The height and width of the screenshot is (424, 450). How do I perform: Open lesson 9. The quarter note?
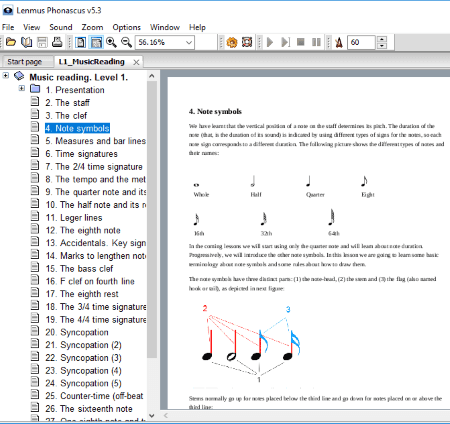pyautogui.click(x=96, y=192)
